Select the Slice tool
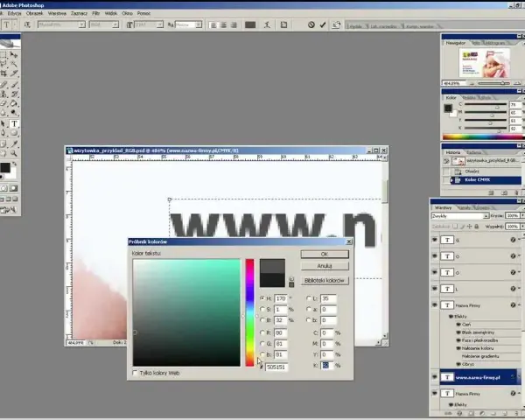 click(14, 73)
